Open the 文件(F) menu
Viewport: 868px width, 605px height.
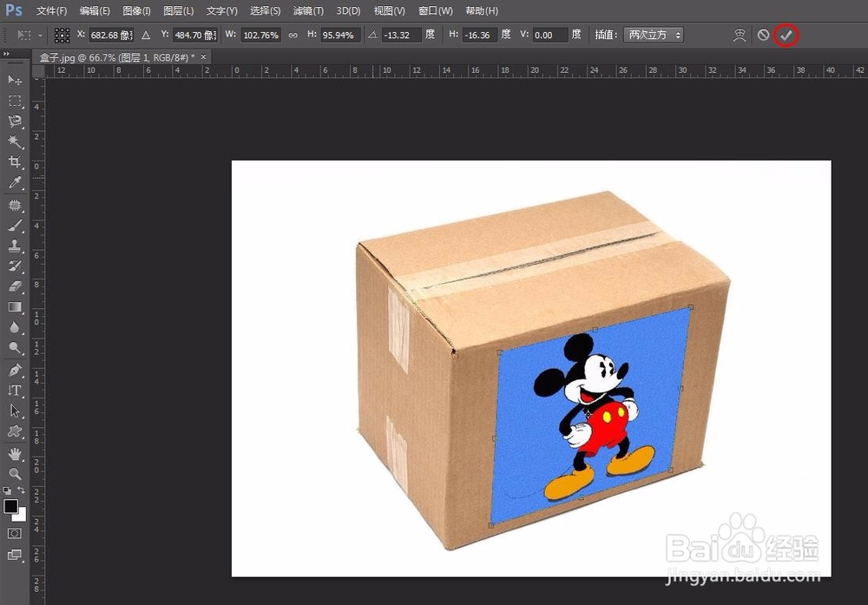[51, 10]
